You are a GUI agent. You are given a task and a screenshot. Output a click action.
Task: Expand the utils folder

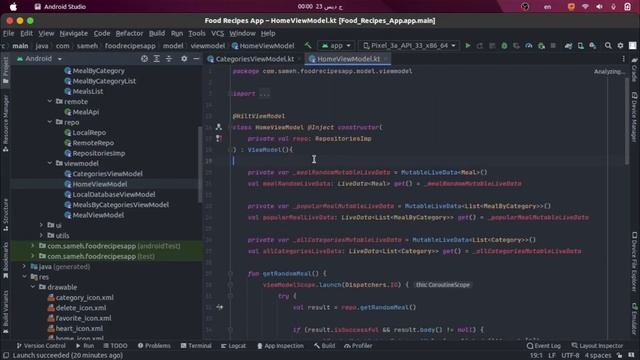pos(41,235)
